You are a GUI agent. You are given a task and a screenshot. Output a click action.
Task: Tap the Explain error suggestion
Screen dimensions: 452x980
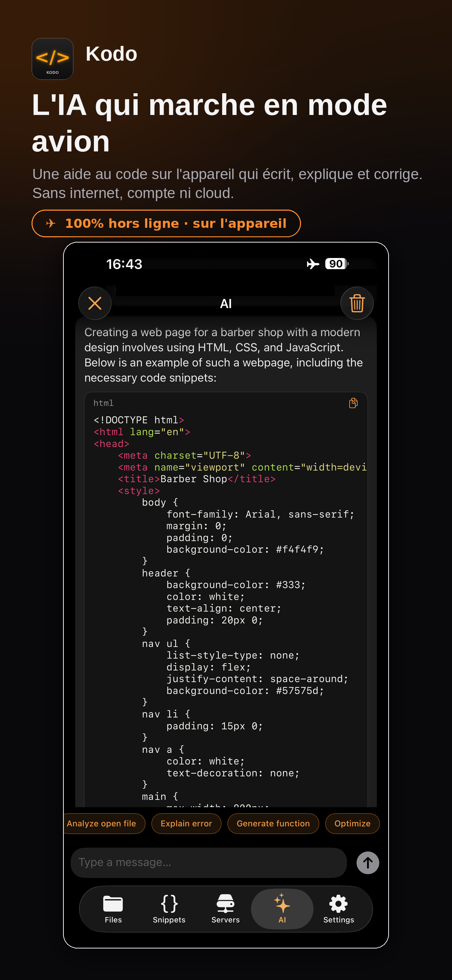[x=186, y=824]
